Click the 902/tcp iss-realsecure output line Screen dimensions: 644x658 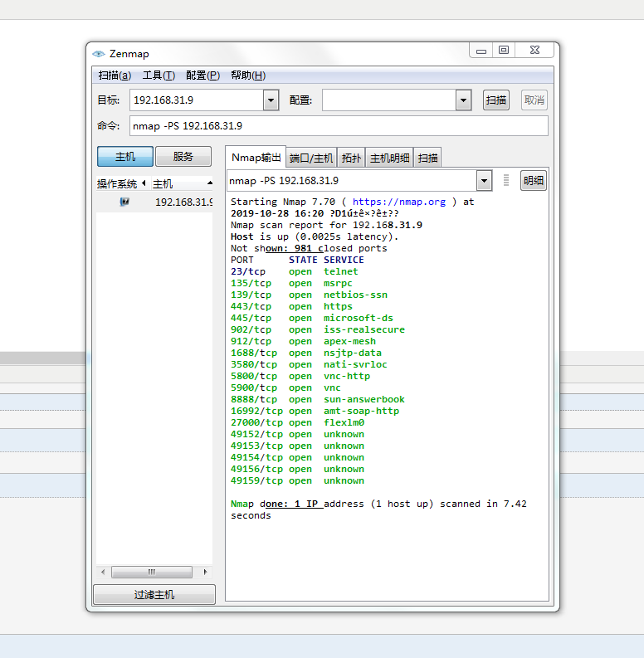coord(318,330)
